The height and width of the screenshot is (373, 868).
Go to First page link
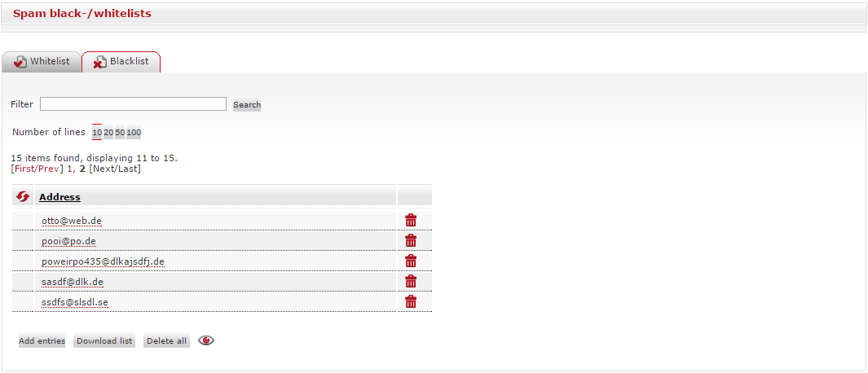24,169
